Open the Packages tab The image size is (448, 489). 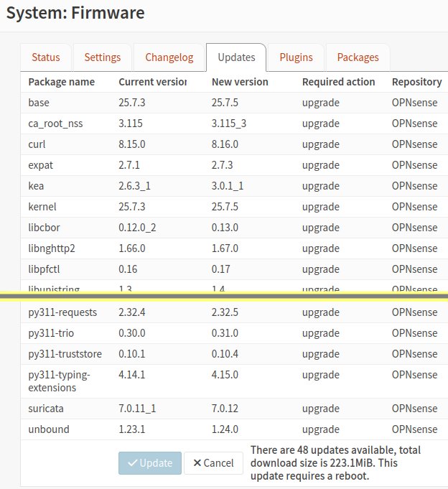(358, 57)
